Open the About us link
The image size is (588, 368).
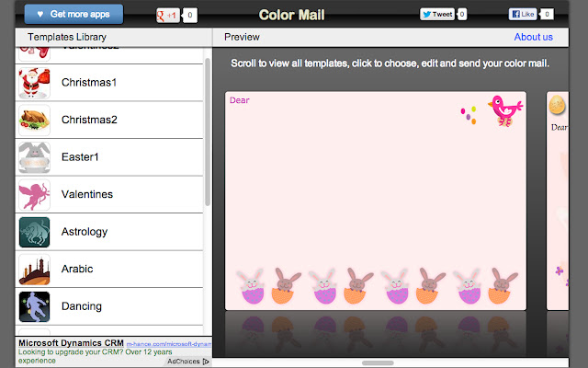point(533,37)
